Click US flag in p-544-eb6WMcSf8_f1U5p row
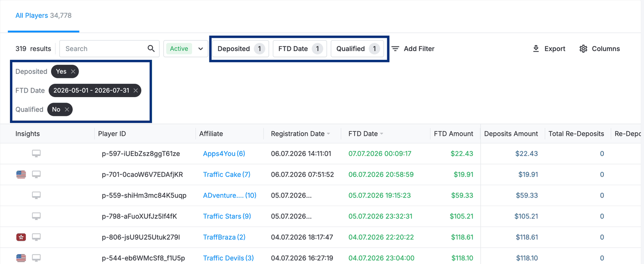Viewport: 644px width, 264px height. pos(21,258)
